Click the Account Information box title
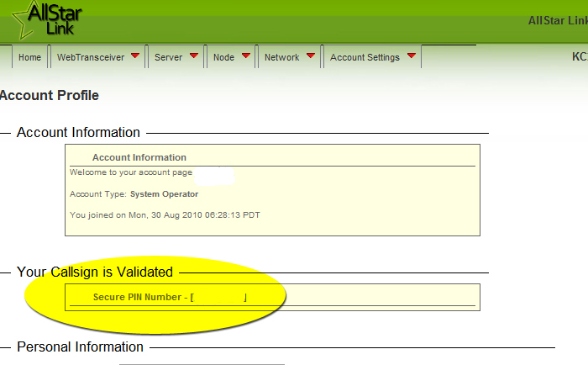 click(x=139, y=157)
